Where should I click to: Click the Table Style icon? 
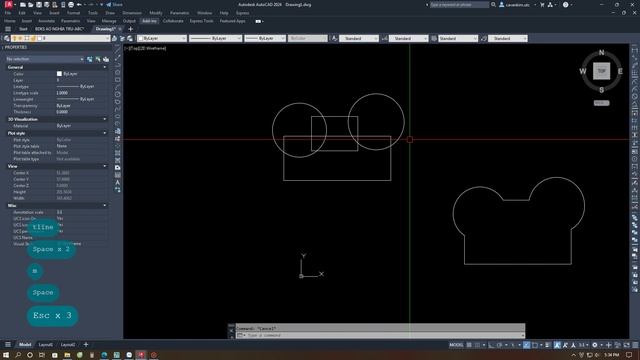pos(434,38)
